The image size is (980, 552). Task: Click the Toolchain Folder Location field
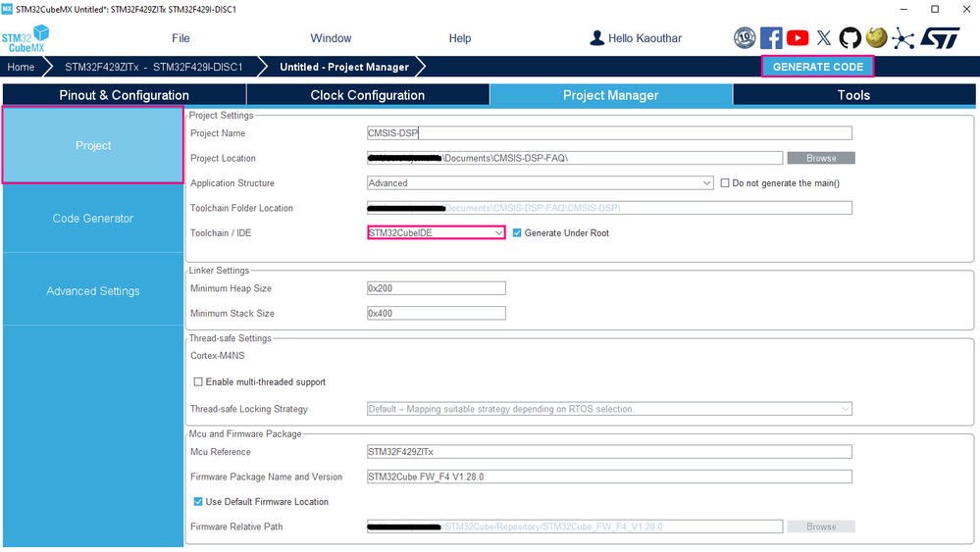609,208
